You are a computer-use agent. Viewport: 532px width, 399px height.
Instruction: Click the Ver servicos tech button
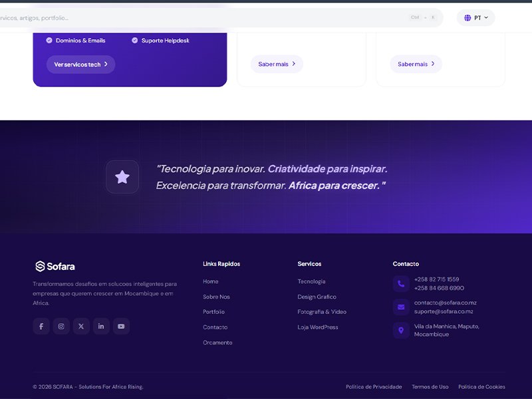click(x=80, y=65)
